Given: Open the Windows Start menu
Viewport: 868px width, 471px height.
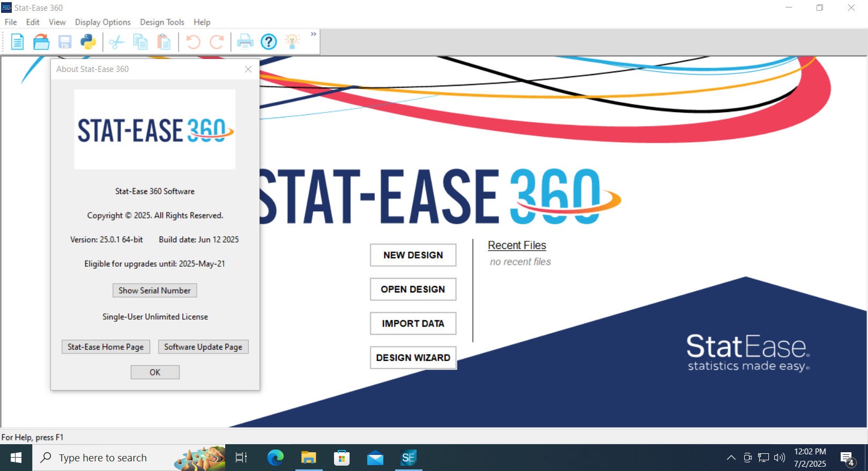Looking at the screenshot, I should [16, 458].
